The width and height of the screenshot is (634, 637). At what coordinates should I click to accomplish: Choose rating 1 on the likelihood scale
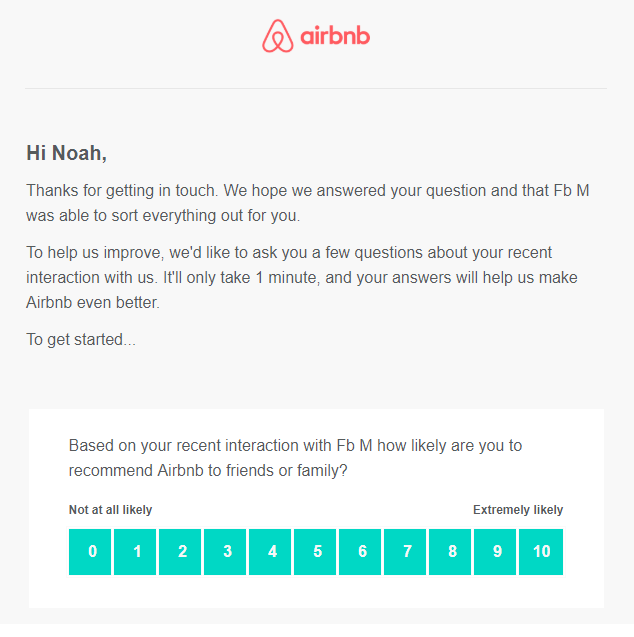(137, 552)
